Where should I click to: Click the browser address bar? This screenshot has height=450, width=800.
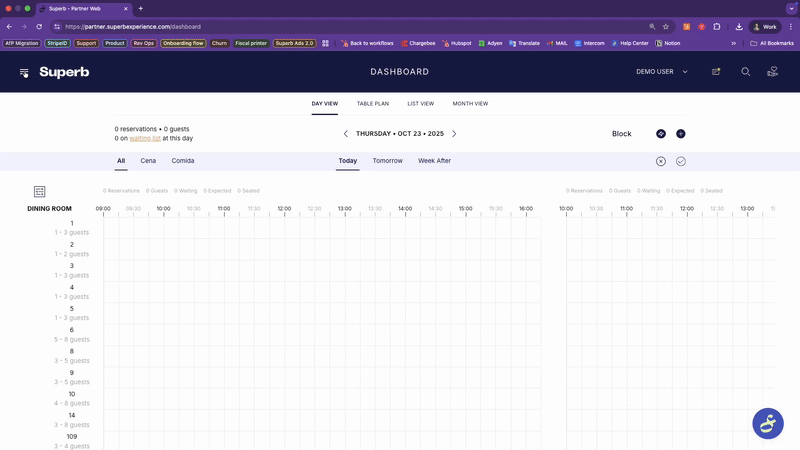tap(352, 27)
